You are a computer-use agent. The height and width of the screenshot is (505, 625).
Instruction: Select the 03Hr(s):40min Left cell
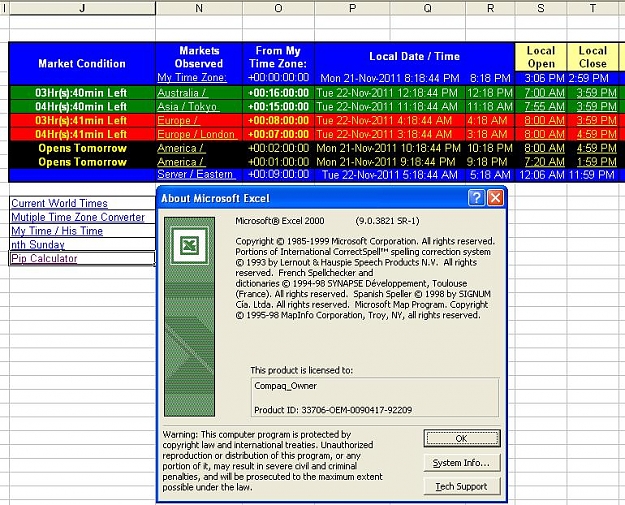click(x=81, y=93)
